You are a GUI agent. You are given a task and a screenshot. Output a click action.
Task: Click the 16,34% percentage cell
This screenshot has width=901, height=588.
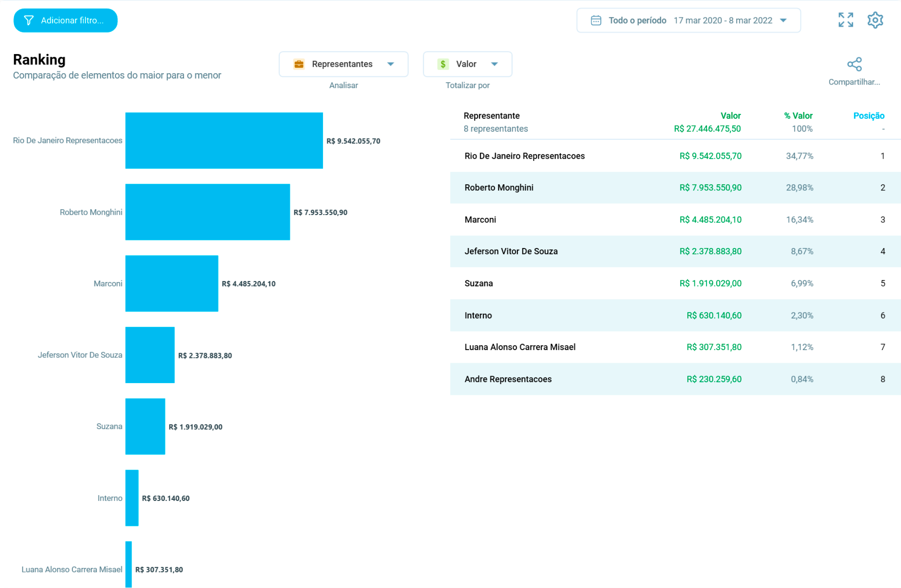tap(799, 220)
